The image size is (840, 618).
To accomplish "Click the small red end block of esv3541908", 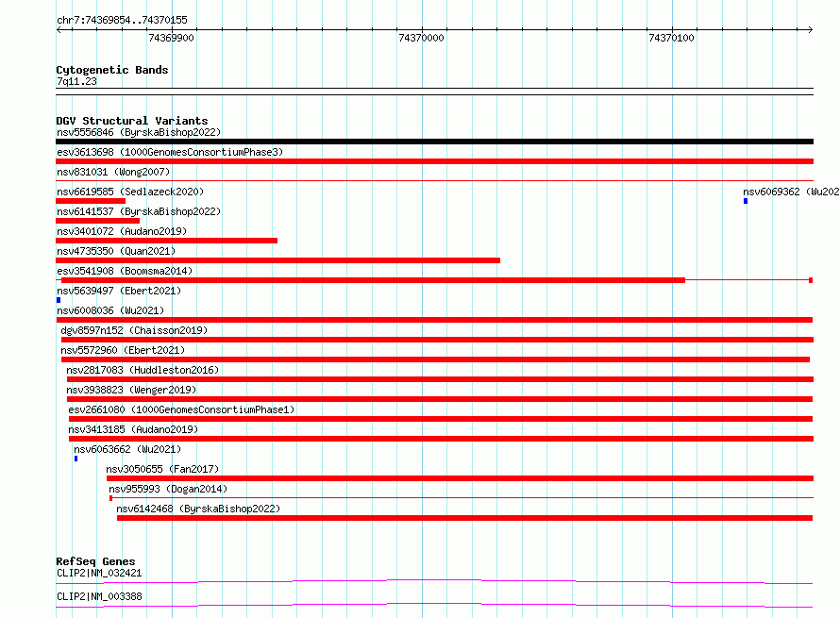I will coord(811,280).
